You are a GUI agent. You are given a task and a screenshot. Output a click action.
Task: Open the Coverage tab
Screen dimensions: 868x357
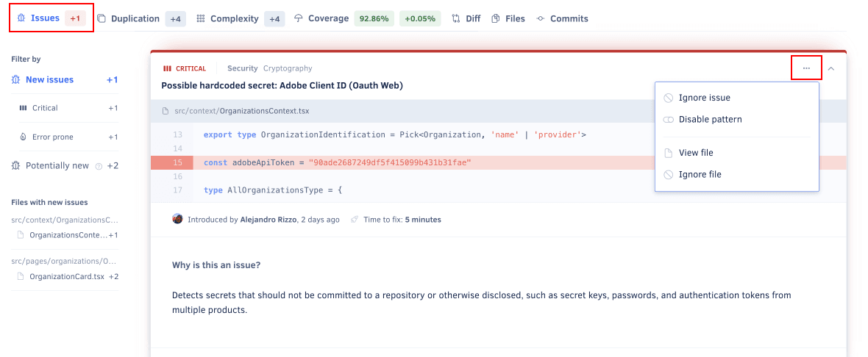(328, 18)
